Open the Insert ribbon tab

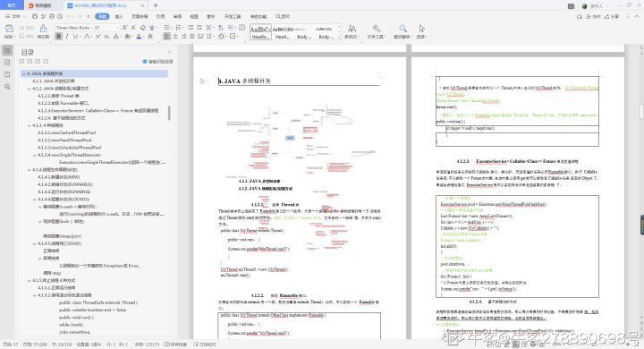[x=119, y=16]
